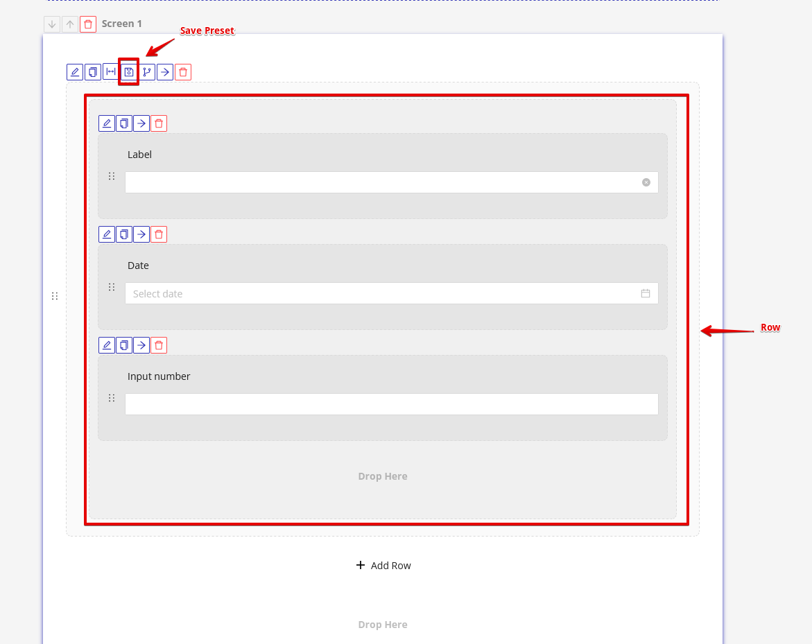Duplicate the row using its copy icon

click(x=93, y=72)
